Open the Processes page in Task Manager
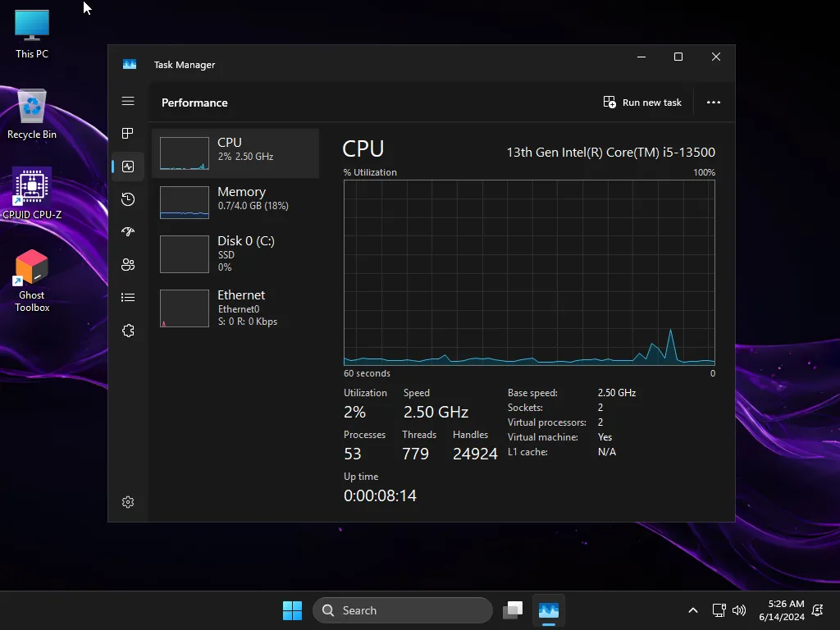 (x=128, y=133)
